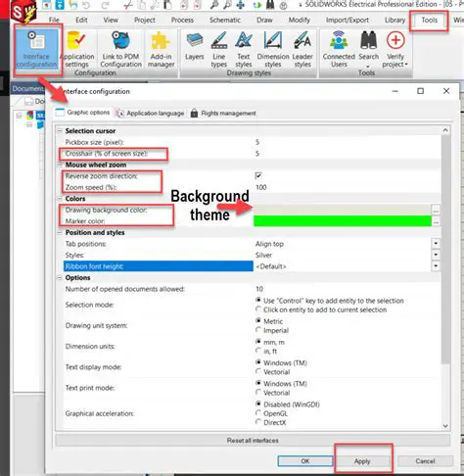
Task: Open Line types
Action: (219, 49)
